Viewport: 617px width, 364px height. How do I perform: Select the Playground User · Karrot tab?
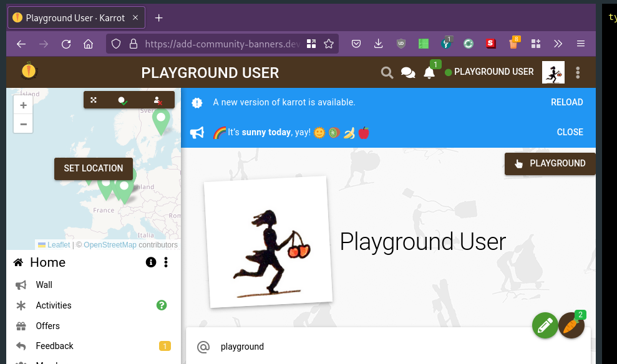point(76,18)
